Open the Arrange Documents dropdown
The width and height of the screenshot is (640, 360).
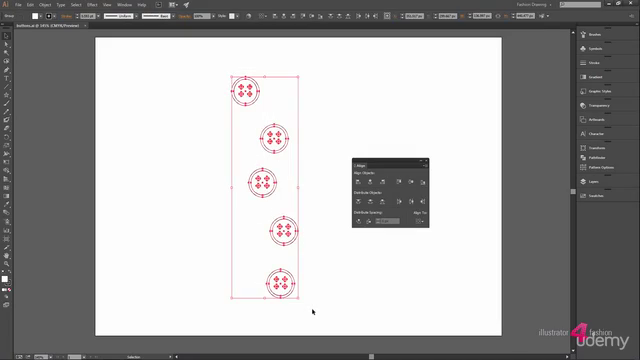pos(173,5)
